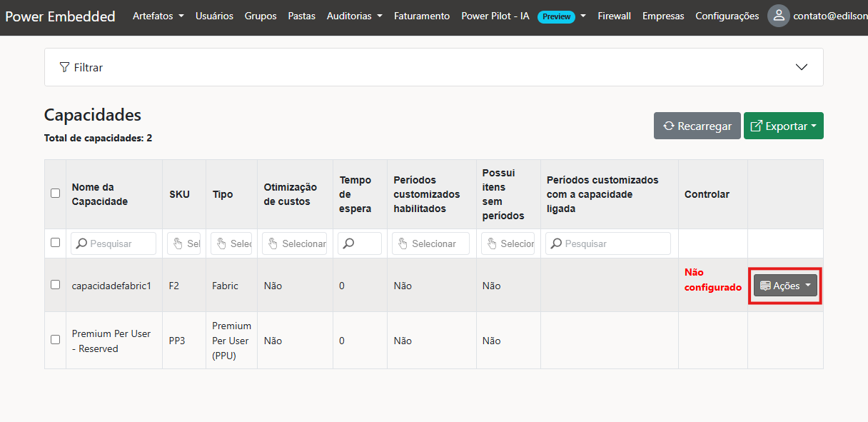The width and height of the screenshot is (868, 422).
Task: Expand the Filtrar panel chevron
Action: pos(801,67)
